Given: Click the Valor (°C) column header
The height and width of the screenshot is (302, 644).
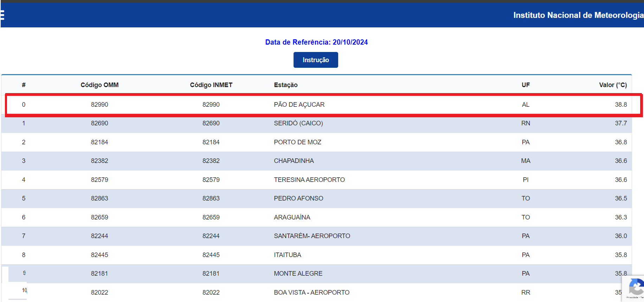Looking at the screenshot, I should 613,85.
